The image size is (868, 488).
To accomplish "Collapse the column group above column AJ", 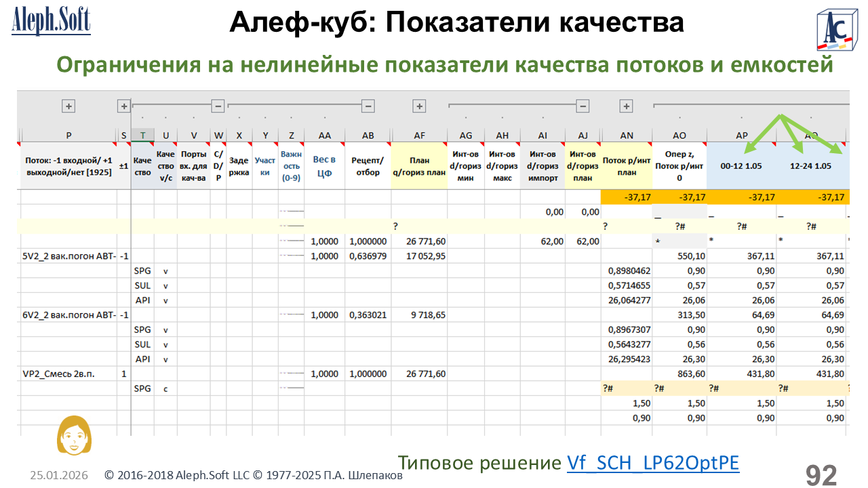I will point(582,106).
